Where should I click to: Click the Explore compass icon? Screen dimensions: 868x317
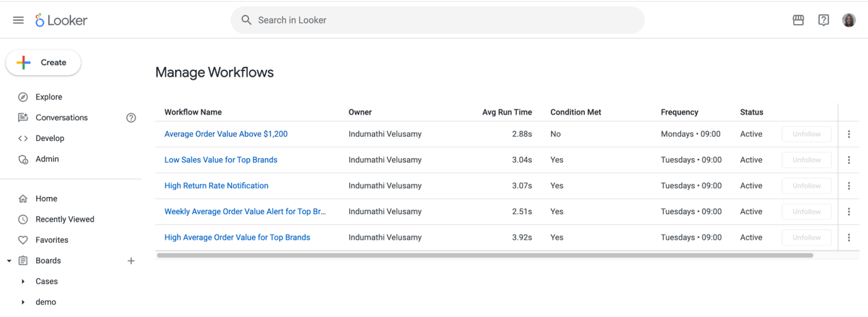tap(23, 97)
